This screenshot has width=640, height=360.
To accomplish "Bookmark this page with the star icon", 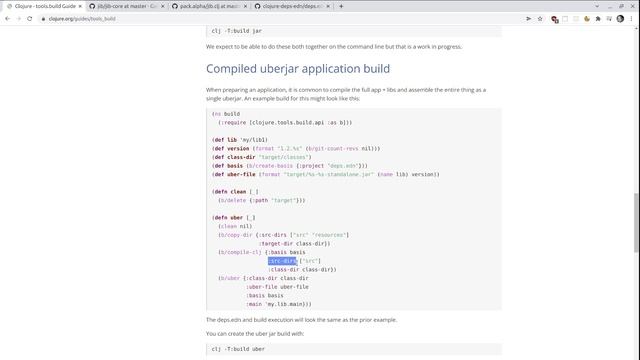I will tap(540, 19).
